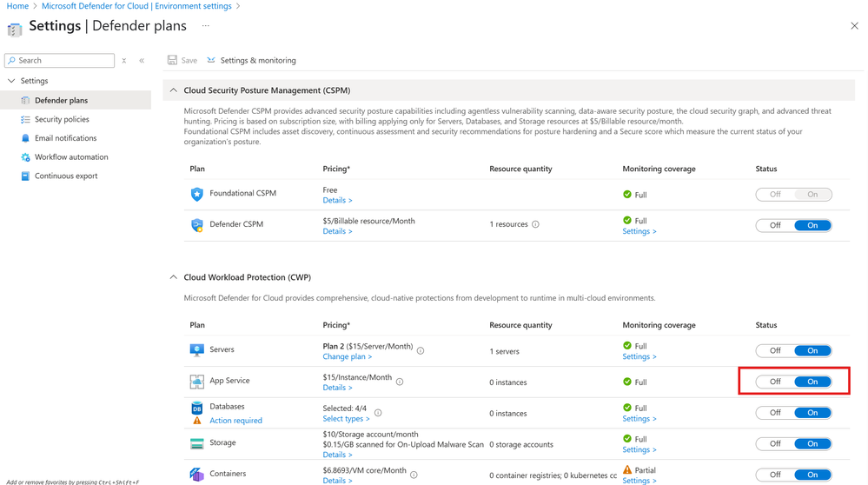Click the Servers plan icon

coord(196,350)
